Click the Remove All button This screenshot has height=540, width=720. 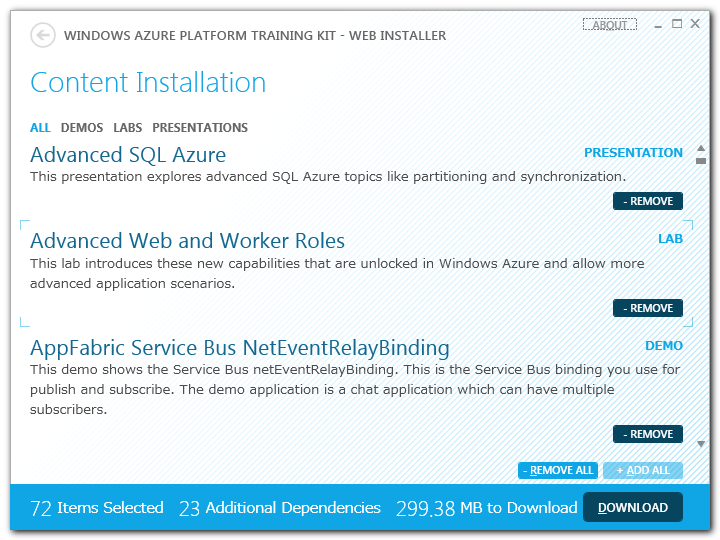point(558,470)
